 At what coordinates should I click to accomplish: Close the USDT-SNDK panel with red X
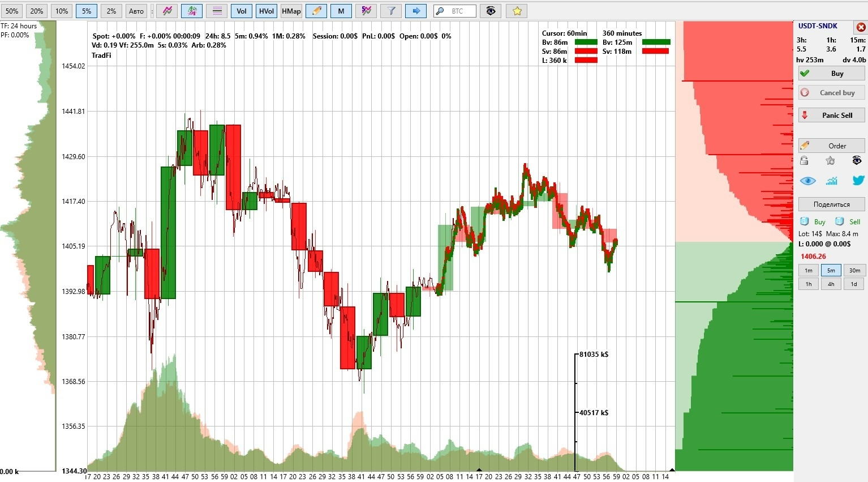tap(861, 27)
